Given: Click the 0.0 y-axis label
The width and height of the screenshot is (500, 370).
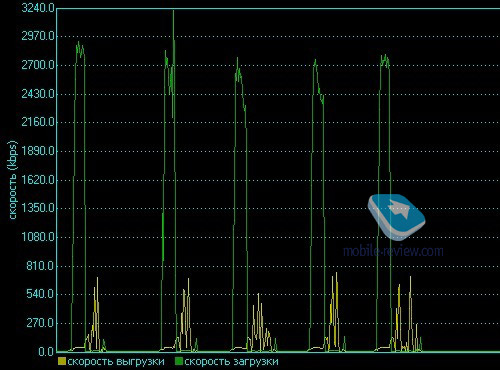Looking at the screenshot, I should [x=46, y=352].
